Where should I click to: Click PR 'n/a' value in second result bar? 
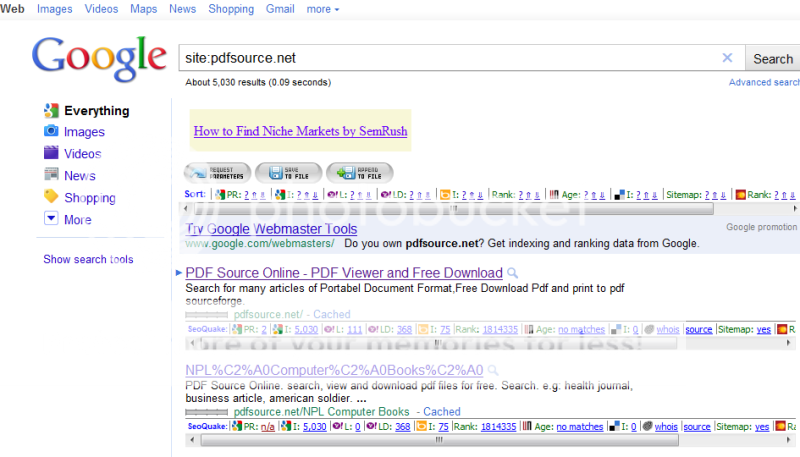coord(267,427)
